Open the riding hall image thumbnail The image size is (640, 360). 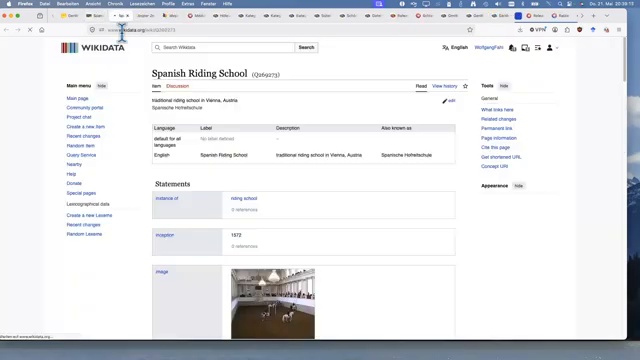(x=273, y=304)
